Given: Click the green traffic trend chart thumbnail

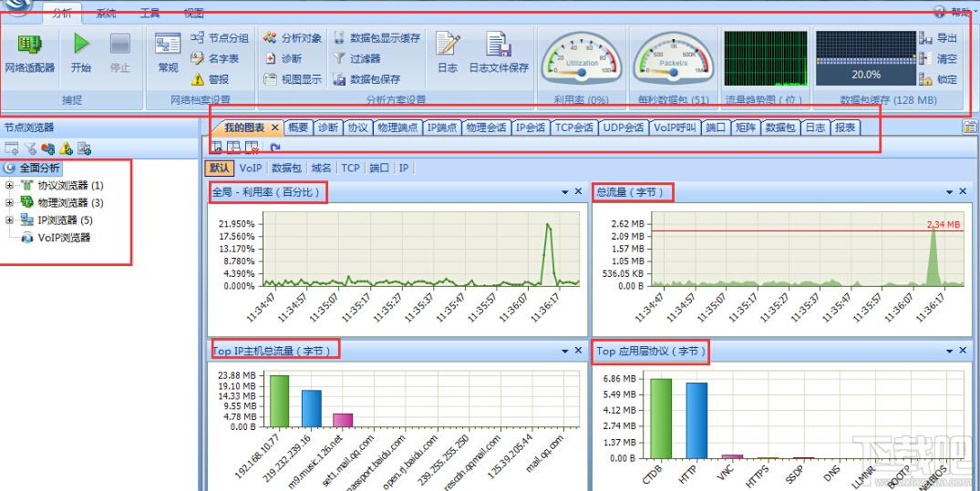Looking at the screenshot, I should [x=765, y=58].
